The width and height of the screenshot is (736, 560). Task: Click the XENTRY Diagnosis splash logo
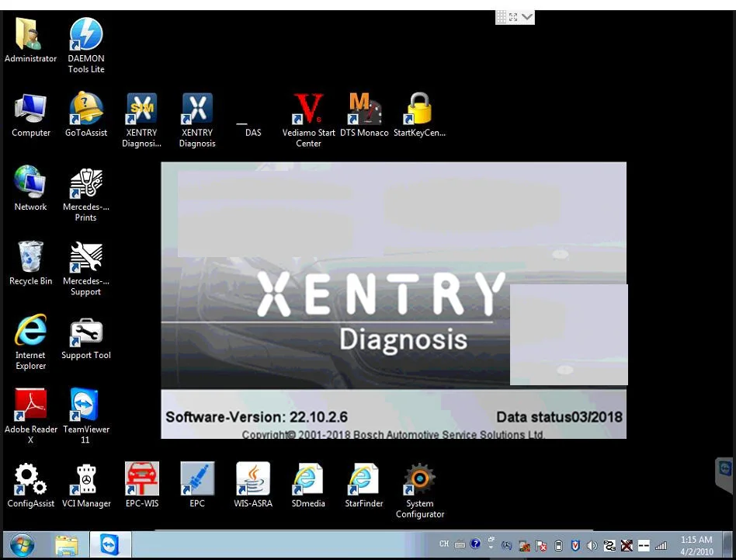coord(381,311)
